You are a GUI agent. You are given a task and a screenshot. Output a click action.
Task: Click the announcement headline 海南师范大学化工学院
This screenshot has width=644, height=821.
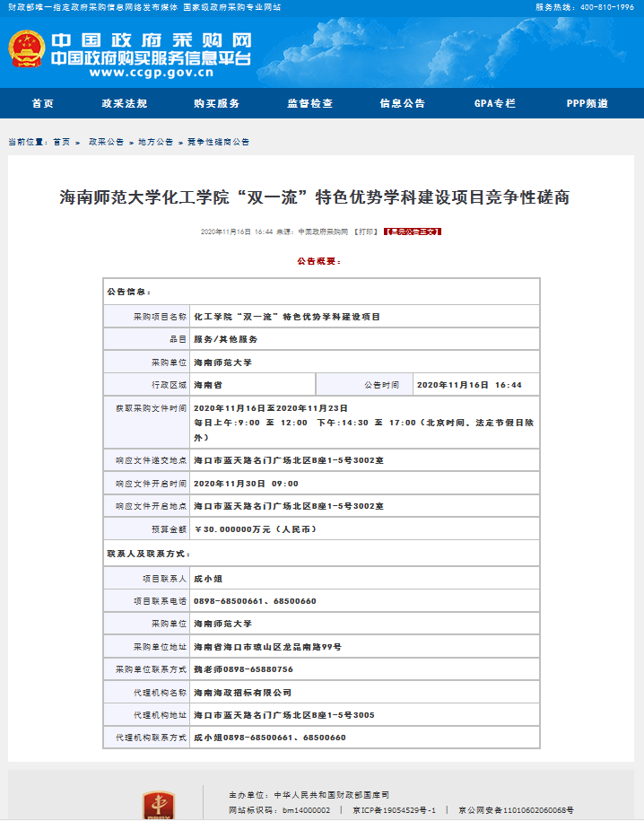pos(314,197)
